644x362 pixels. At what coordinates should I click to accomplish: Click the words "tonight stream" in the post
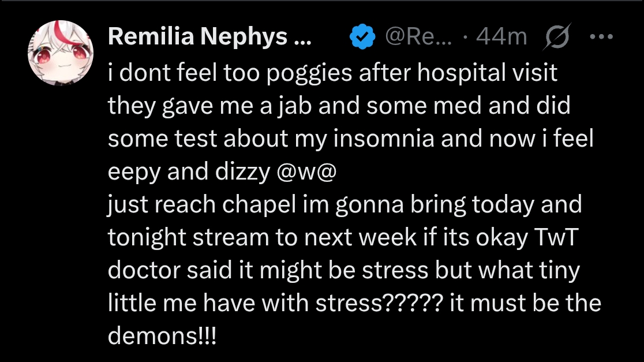[x=188, y=237]
